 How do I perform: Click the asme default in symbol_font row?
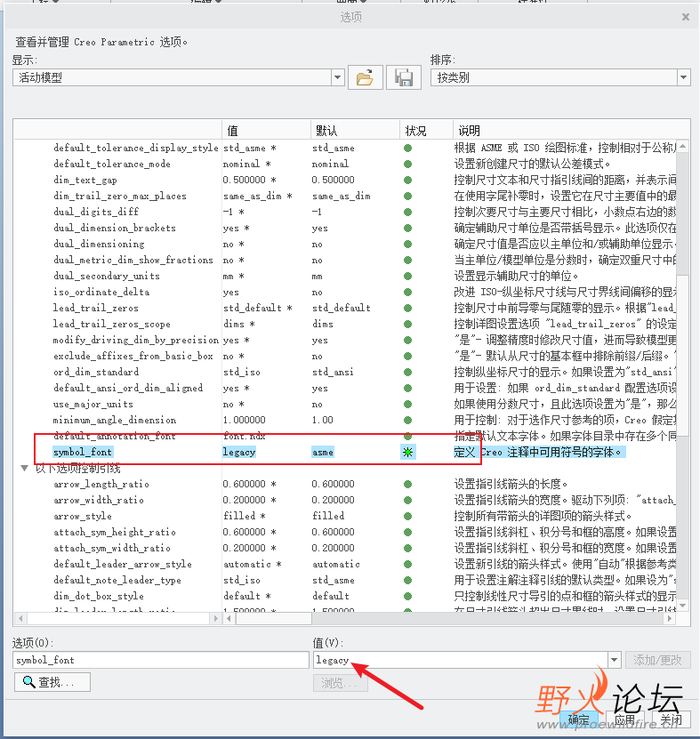tap(322, 453)
